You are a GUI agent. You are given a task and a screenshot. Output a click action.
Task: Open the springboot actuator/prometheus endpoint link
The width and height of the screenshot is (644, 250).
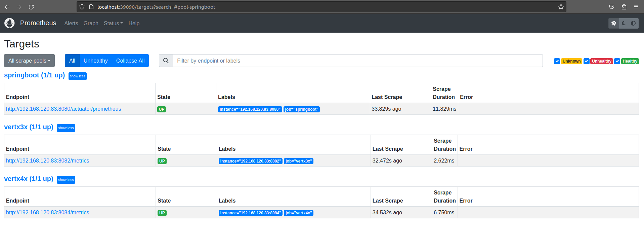point(63,109)
